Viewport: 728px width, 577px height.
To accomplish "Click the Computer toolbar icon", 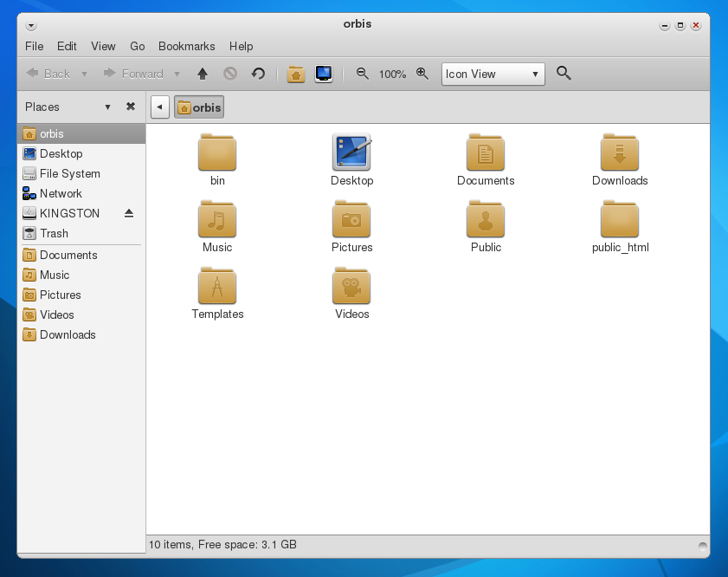I will pyautogui.click(x=324, y=74).
